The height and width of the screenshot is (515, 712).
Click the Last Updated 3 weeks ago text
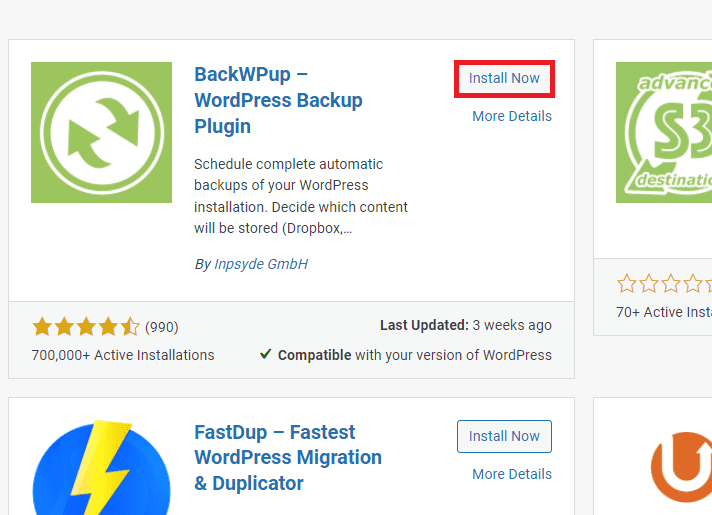click(x=466, y=325)
